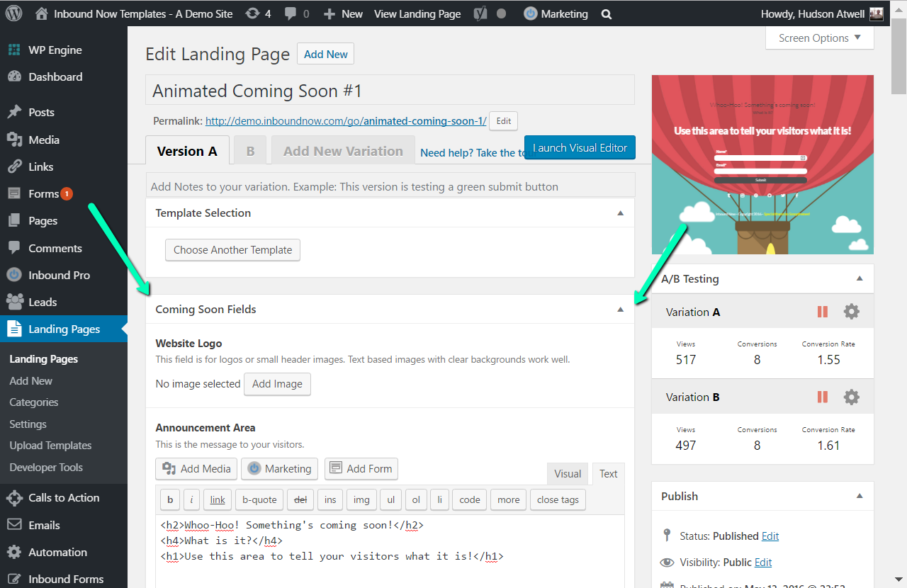907x588 pixels.
Task: Pause Variation A test
Action: 823,312
